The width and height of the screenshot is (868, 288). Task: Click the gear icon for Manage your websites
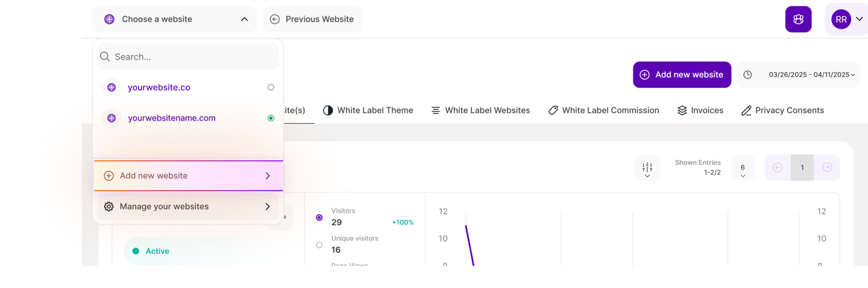point(109,206)
